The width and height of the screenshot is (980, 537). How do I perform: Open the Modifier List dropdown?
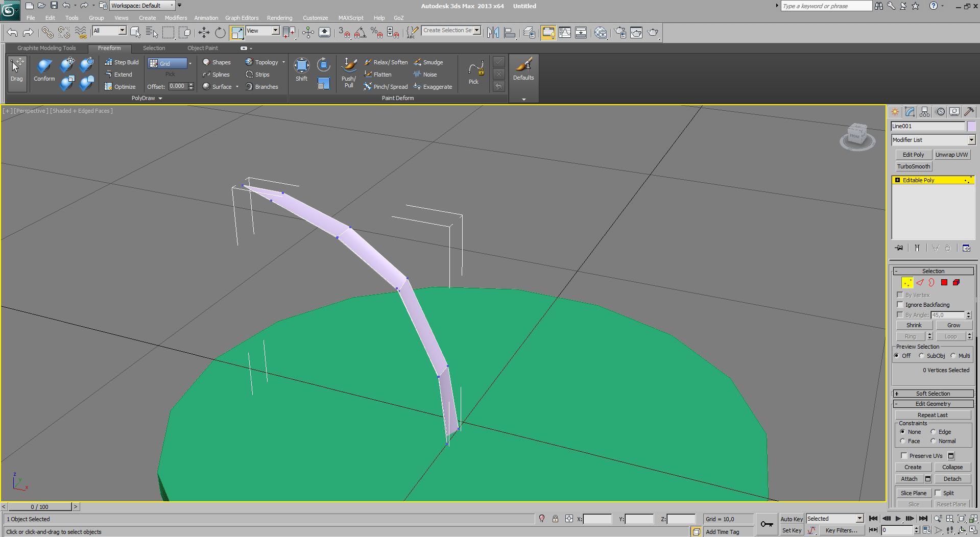[933, 140]
